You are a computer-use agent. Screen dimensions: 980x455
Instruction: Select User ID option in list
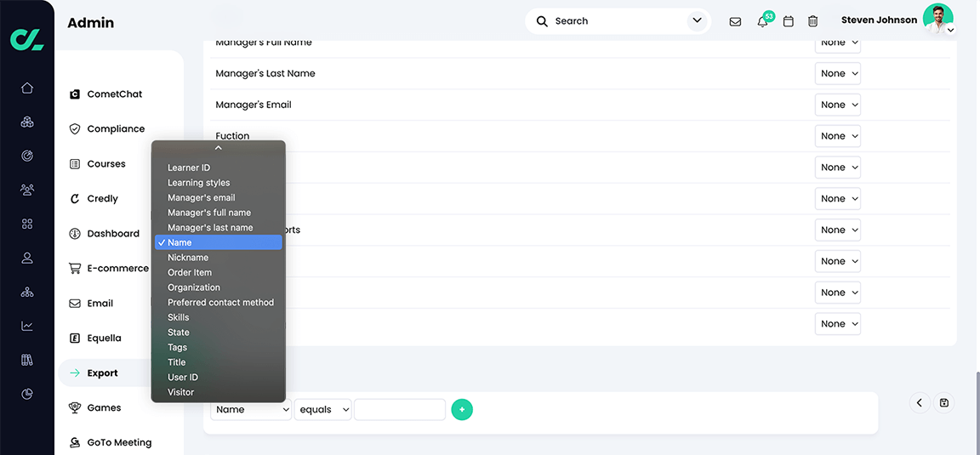[218, 378]
